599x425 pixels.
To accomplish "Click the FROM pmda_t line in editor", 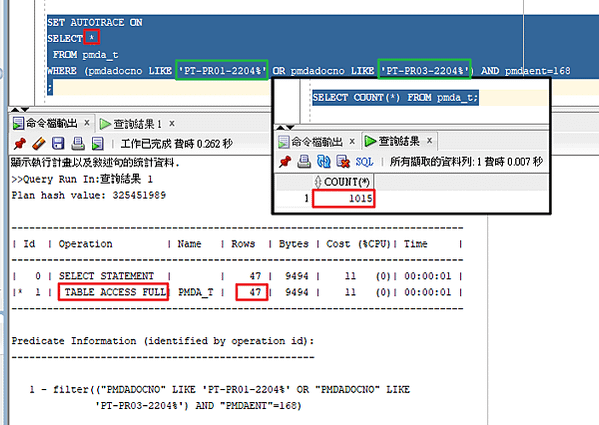I will [x=85, y=55].
